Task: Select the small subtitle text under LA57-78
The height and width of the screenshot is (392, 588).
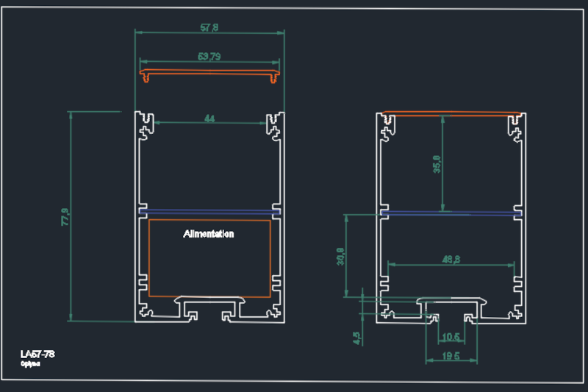Action: pyautogui.click(x=30, y=364)
